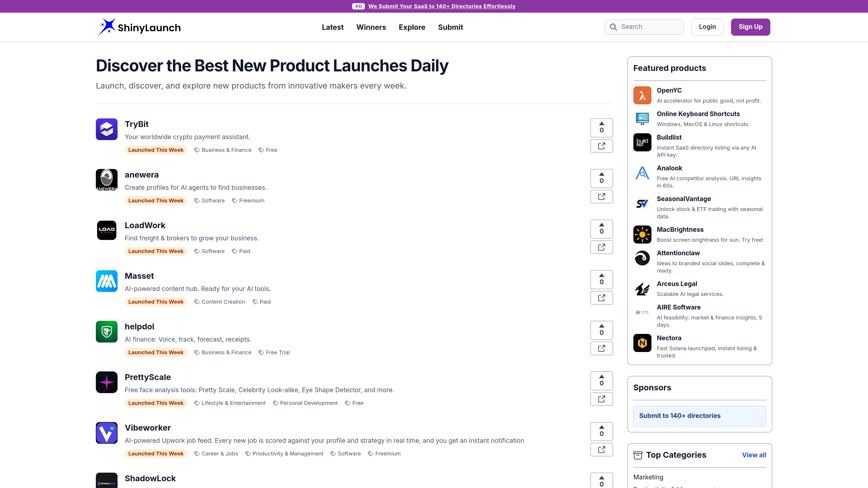The height and width of the screenshot is (488, 868).
Task: Click the ShinyLaunch star logo
Action: 106,27
